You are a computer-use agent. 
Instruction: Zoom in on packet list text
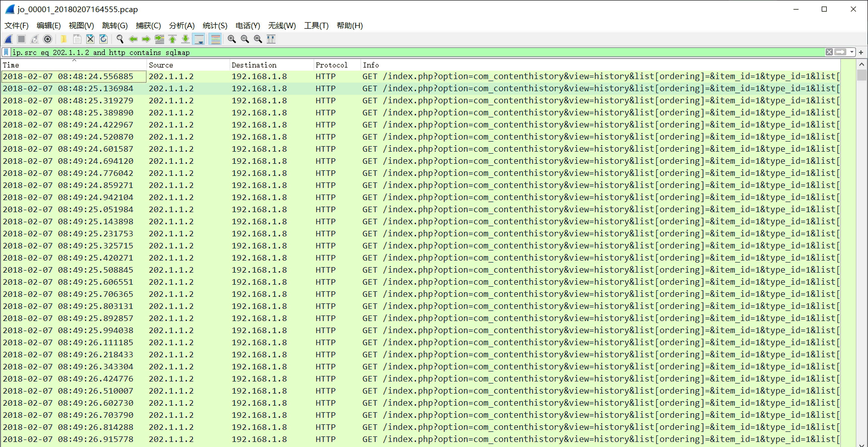click(232, 39)
